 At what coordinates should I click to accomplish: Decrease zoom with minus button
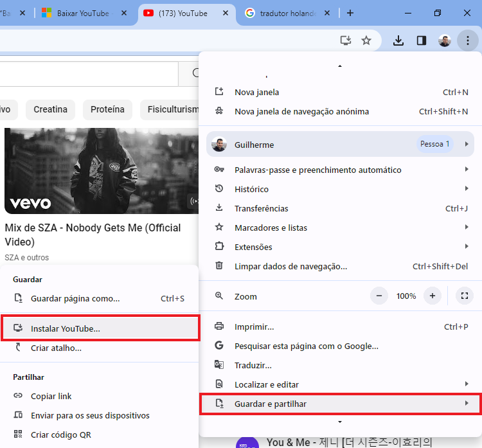pyautogui.click(x=379, y=296)
